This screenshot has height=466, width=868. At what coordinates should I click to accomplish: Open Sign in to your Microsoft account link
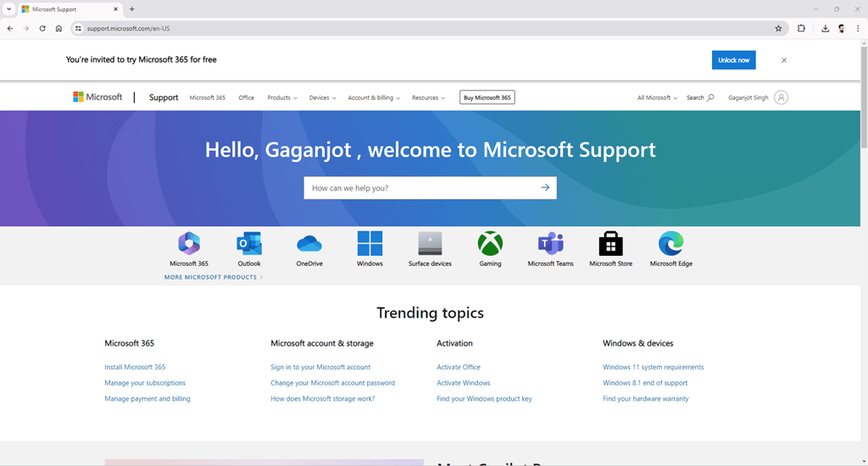point(320,367)
